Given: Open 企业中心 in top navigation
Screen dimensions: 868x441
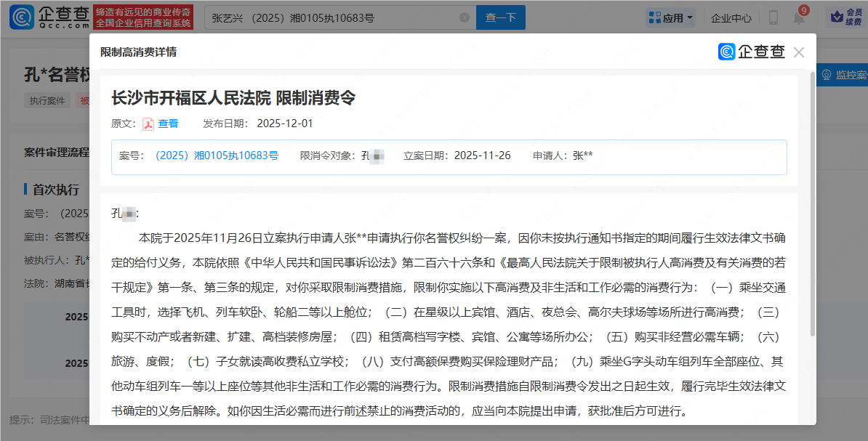Looking at the screenshot, I should pos(731,17).
